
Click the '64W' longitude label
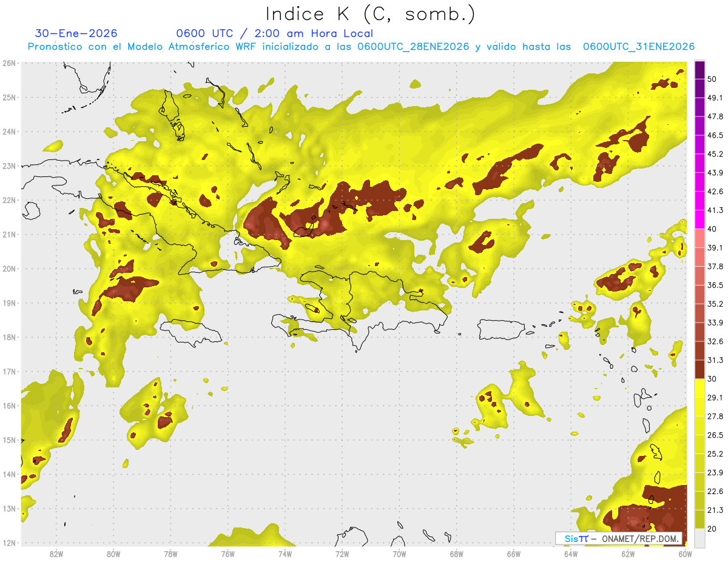pyautogui.click(x=571, y=554)
